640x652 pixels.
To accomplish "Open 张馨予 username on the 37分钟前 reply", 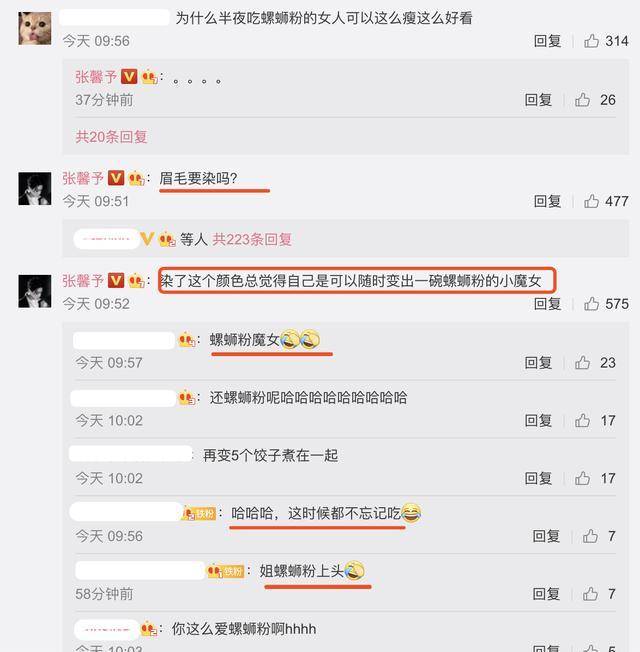I will (x=96, y=77).
